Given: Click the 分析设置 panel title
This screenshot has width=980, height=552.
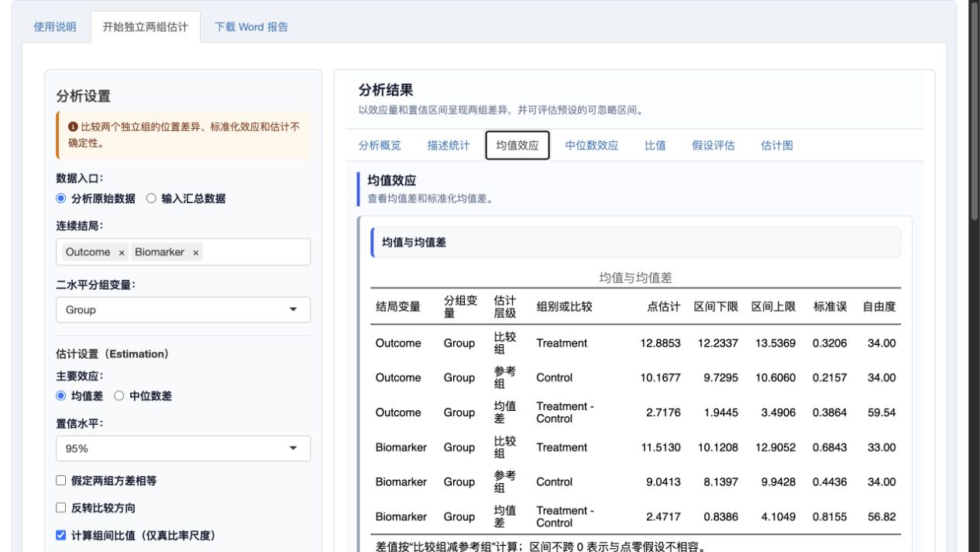Looking at the screenshot, I should pos(84,96).
